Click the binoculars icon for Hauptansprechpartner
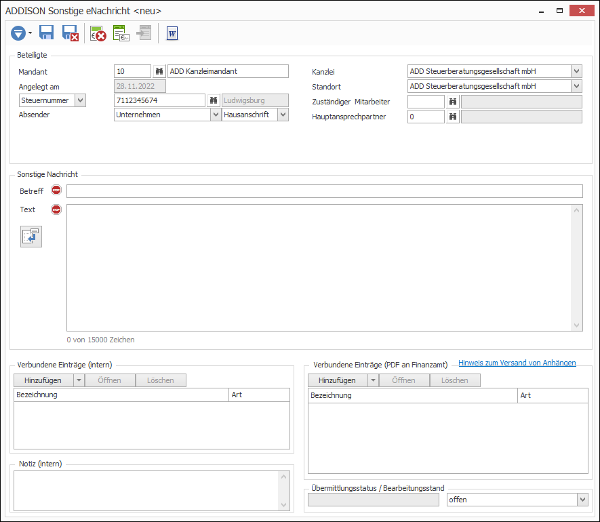Image resolution: width=600 pixels, height=522 pixels. click(x=452, y=117)
